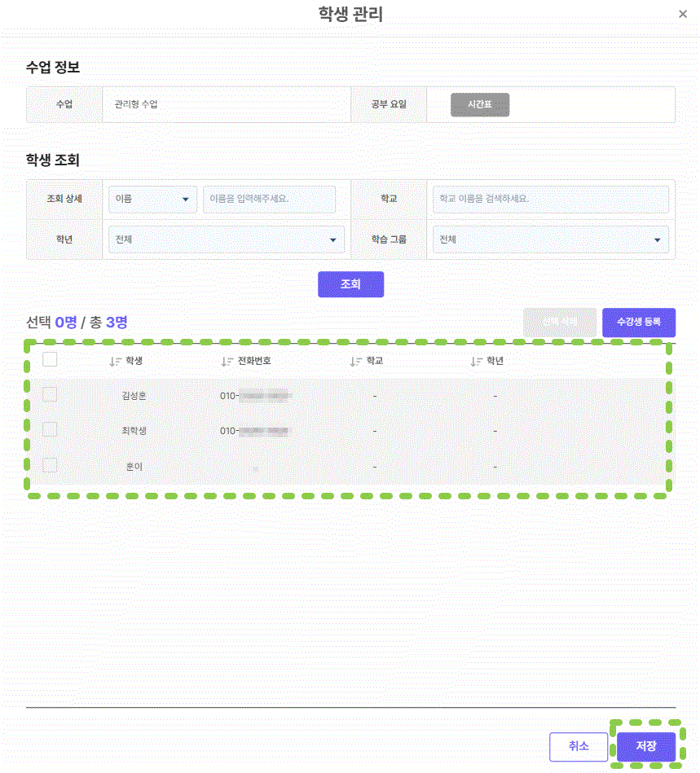This screenshot has height=773, width=700.
Task: Click the sort icon beside 학생 column
Action: pyautogui.click(x=115, y=361)
